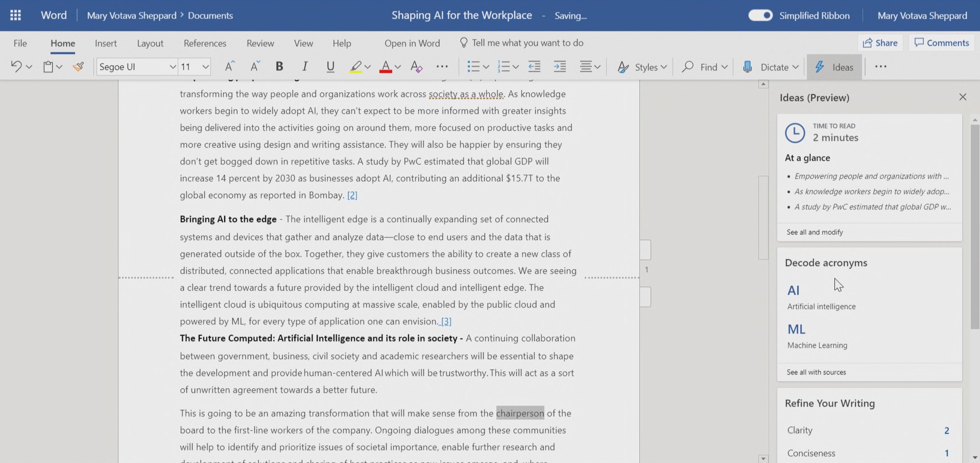The height and width of the screenshot is (463, 980).
Task: Apply Italic formatting
Action: click(x=304, y=66)
